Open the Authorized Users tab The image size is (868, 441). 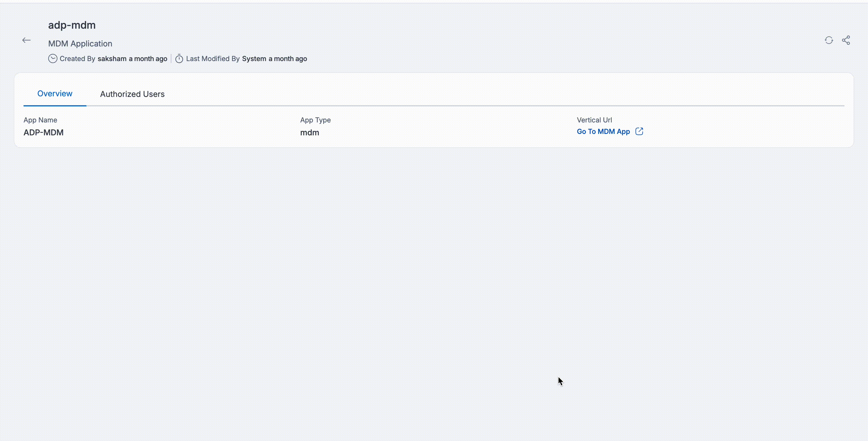click(132, 94)
